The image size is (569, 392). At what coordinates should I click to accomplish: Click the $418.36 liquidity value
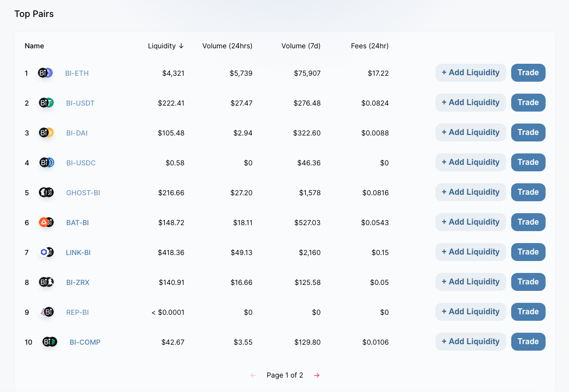tap(171, 253)
